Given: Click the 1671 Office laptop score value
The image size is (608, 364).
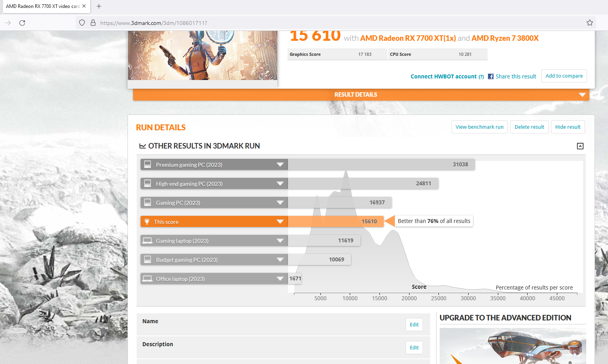Looking at the screenshot, I should (x=295, y=278).
